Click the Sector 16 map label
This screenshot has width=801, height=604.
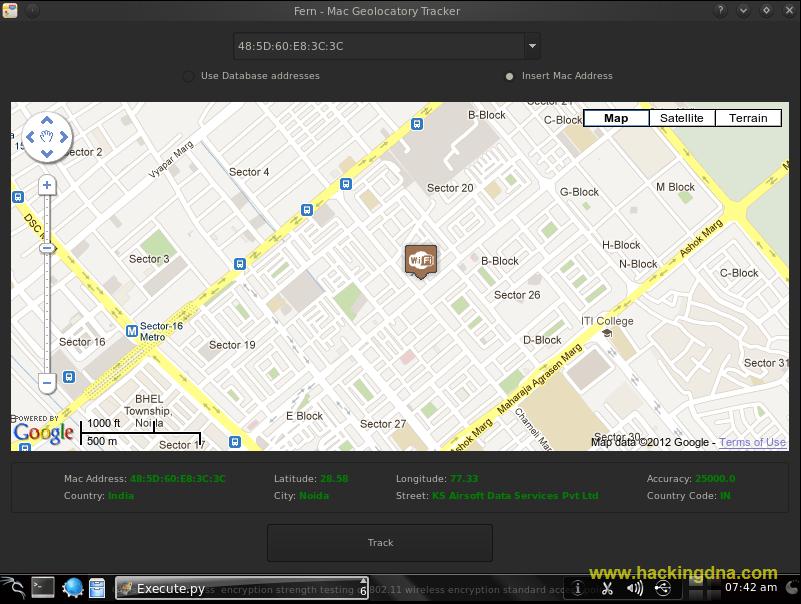click(x=82, y=342)
